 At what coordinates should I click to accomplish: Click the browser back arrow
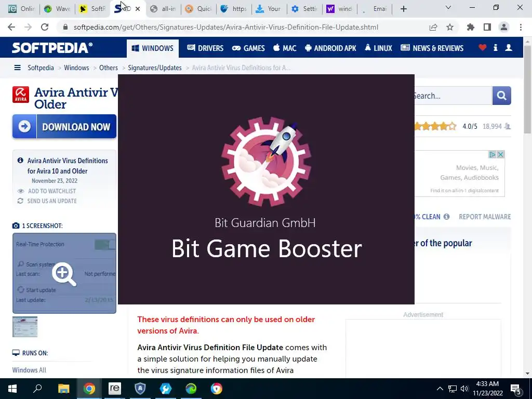pos(11,27)
